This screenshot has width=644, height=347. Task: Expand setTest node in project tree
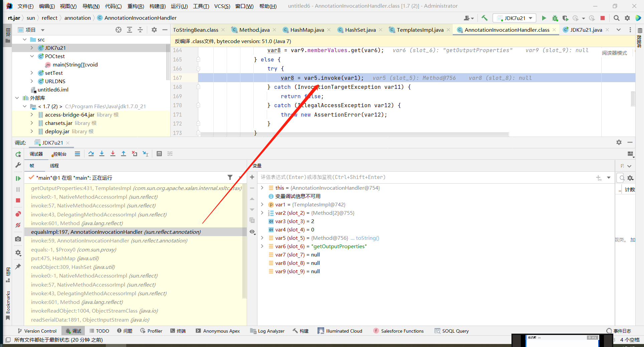click(32, 73)
